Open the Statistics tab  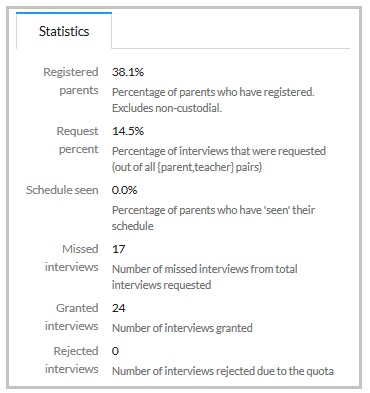(64, 31)
